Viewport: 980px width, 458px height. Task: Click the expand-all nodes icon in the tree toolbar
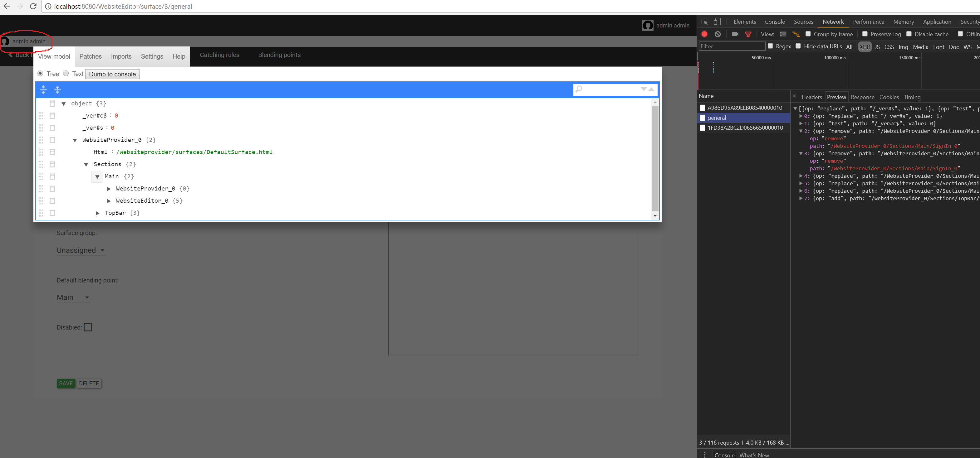click(43, 90)
